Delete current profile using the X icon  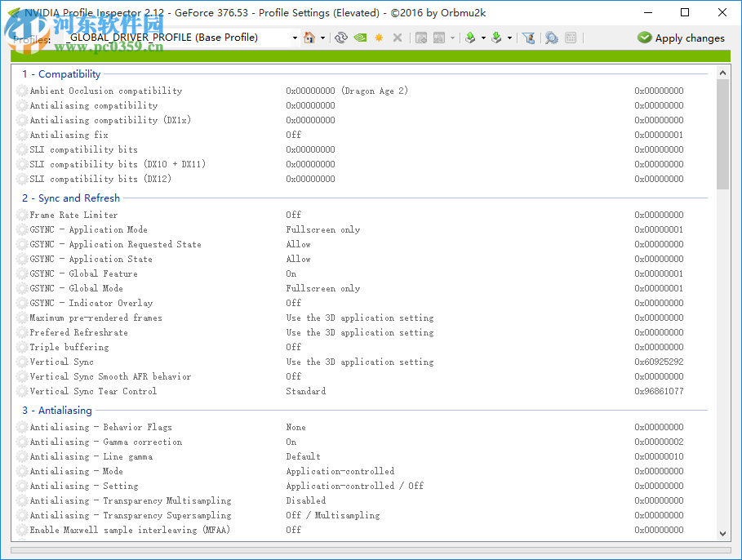coord(398,38)
